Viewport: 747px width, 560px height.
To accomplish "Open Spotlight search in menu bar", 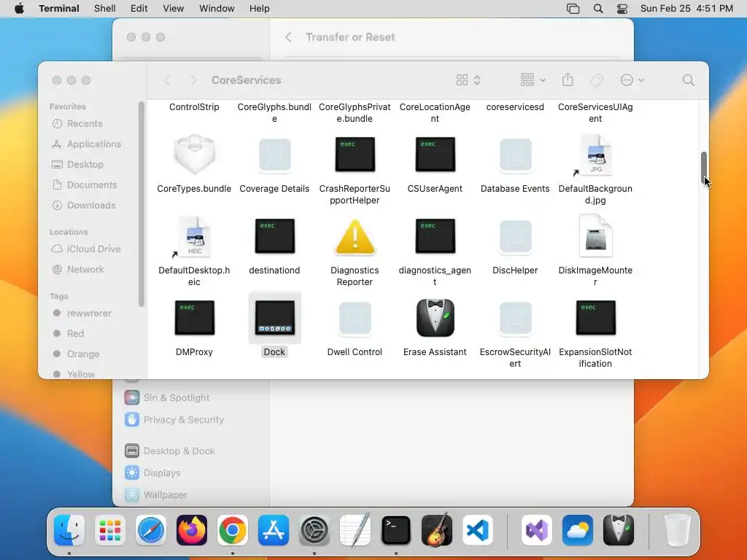I will point(598,9).
